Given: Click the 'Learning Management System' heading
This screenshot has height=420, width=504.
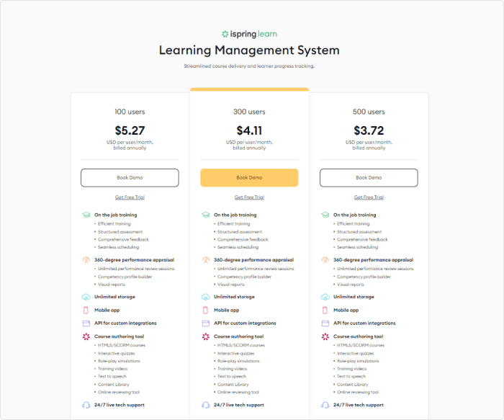Looking at the screenshot, I should point(249,50).
